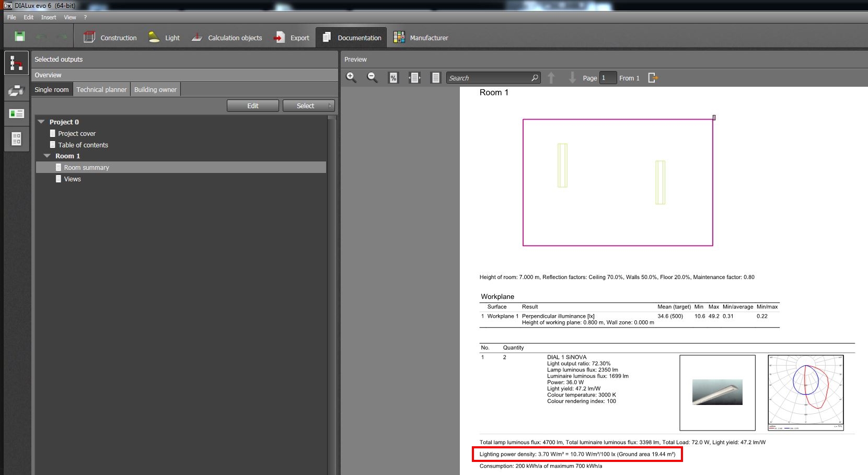This screenshot has height=475, width=868.
Task: Open the Construction mode
Action: point(110,37)
